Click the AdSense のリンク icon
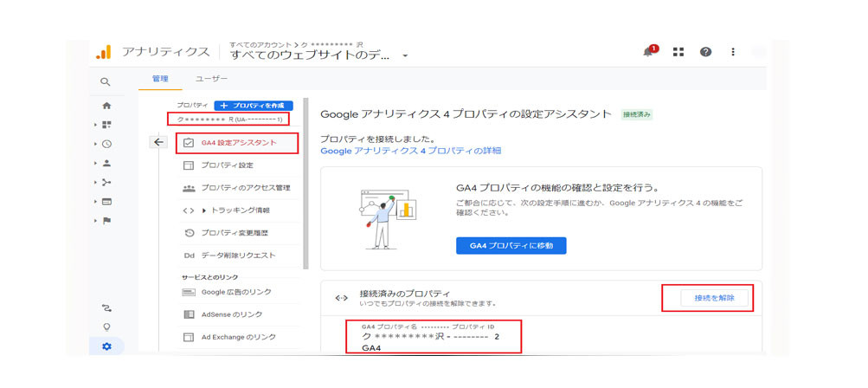 [188, 315]
